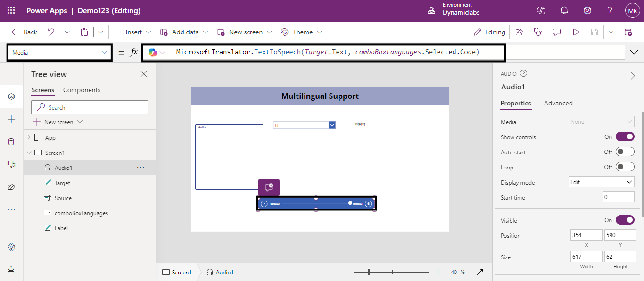The width and height of the screenshot is (644, 281).
Task: Click the Play preview icon in toolbar
Action: coord(576,32)
